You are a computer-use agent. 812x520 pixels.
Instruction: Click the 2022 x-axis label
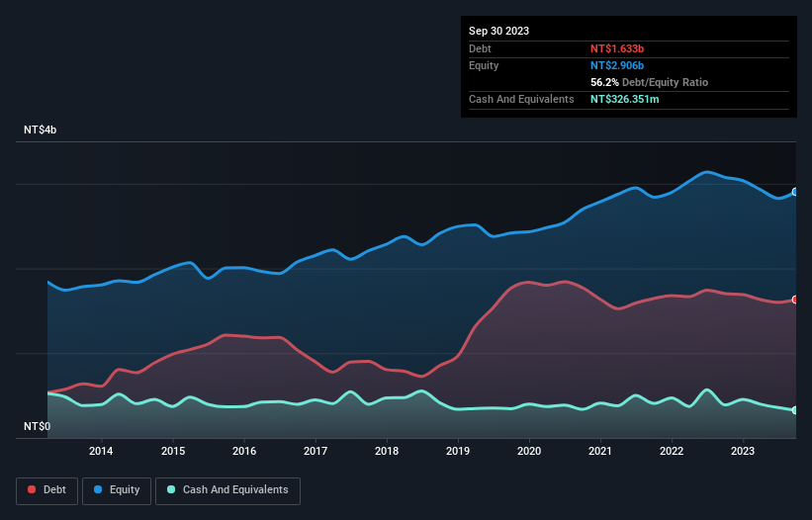[672, 451]
